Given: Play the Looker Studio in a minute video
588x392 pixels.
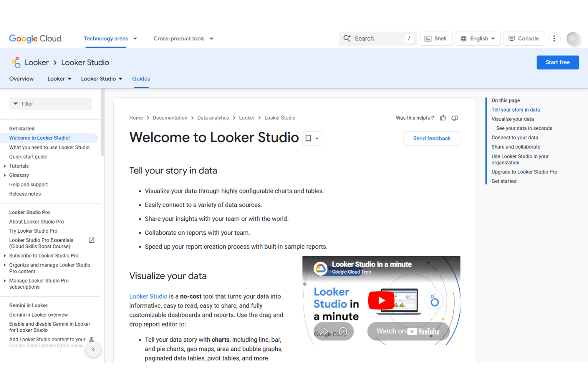Looking at the screenshot, I should click(x=381, y=300).
